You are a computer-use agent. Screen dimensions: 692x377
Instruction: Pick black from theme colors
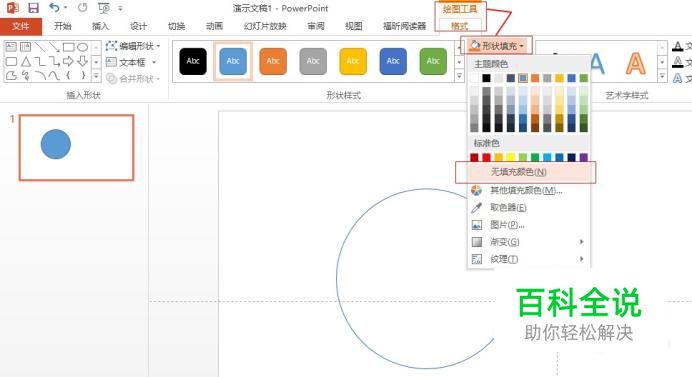click(x=486, y=78)
